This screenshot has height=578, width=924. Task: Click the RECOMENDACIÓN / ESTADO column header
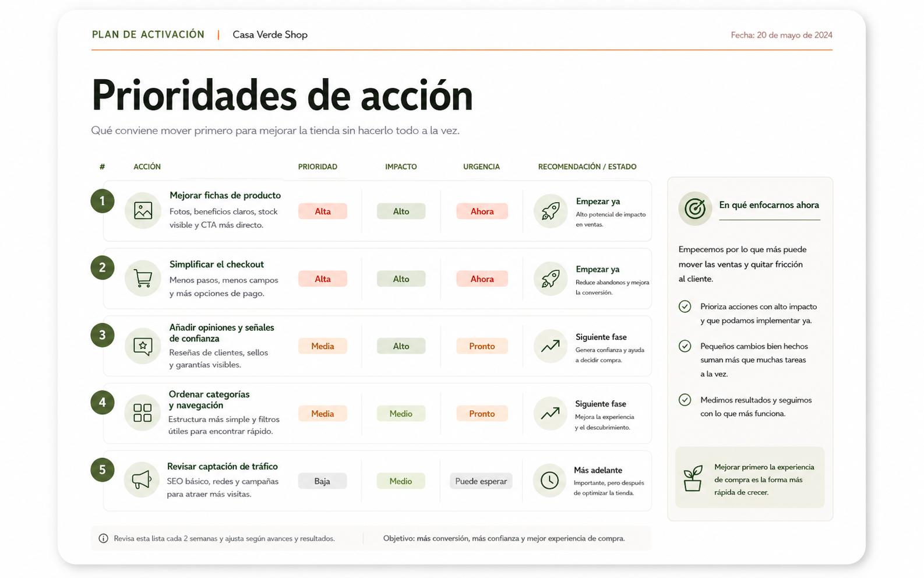pos(587,167)
